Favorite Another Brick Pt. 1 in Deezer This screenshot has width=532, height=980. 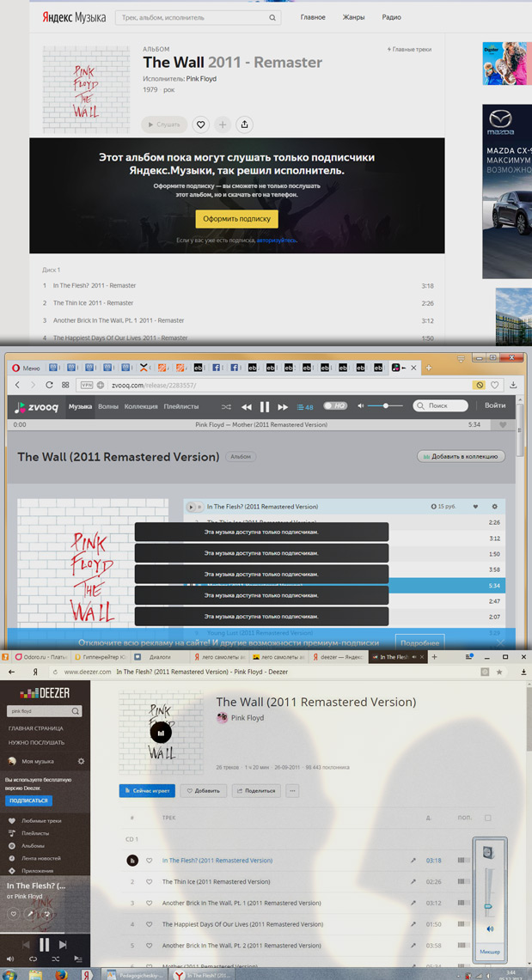coord(150,903)
